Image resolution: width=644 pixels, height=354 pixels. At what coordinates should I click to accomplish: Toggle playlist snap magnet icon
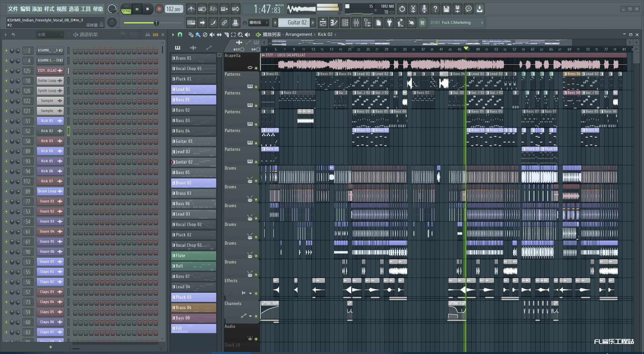tap(180, 35)
